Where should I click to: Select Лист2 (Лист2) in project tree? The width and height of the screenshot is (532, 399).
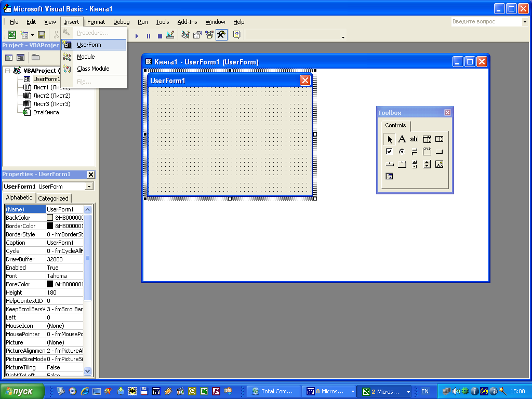pyautogui.click(x=51, y=96)
